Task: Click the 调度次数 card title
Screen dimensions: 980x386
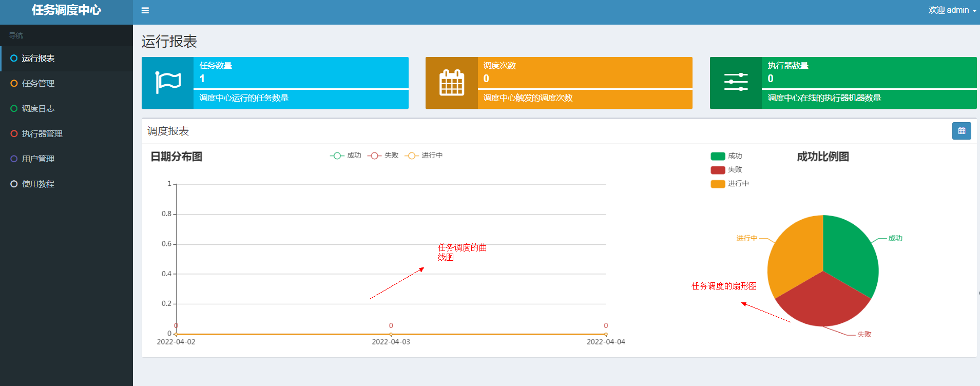Action: pyautogui.click(x=499, y=66)
